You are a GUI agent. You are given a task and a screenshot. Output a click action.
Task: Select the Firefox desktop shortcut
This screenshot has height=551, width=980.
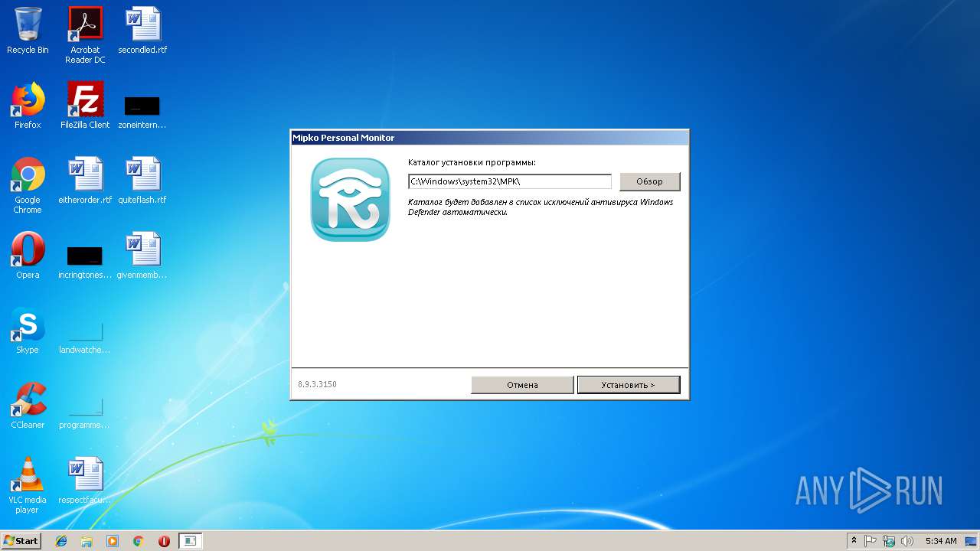coord(28,106)
